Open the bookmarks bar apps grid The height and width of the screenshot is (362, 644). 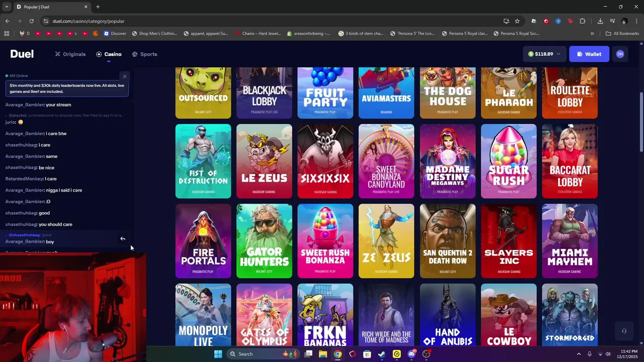[x=7, y=34]
